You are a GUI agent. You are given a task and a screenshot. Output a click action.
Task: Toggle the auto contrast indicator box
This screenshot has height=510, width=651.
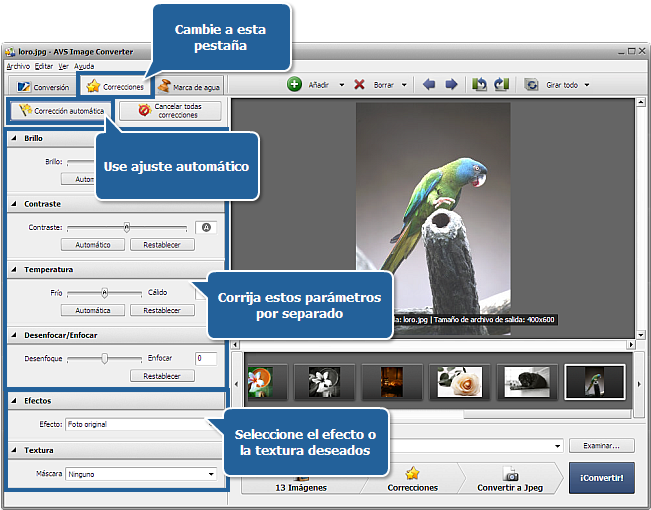206,227
